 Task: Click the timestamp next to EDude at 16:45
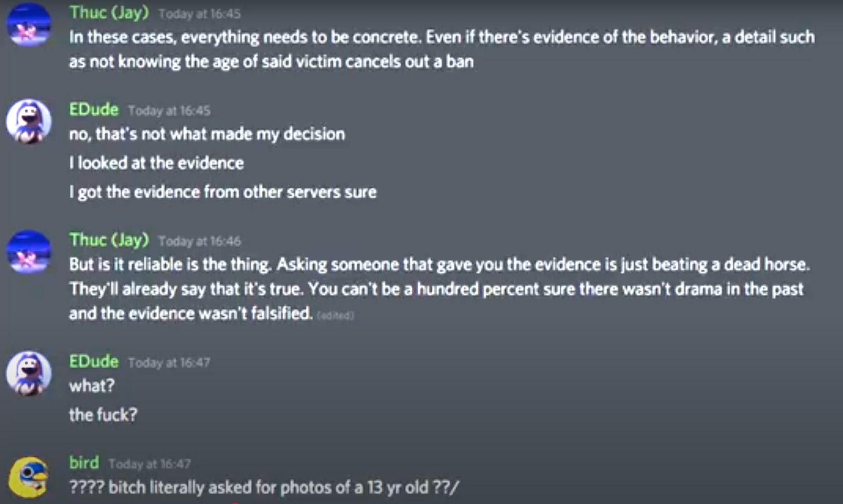tap(169, 111)
